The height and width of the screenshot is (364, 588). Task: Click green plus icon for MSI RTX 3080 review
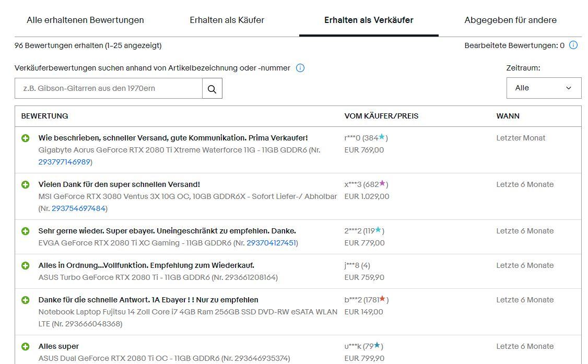tap(25, 184)
